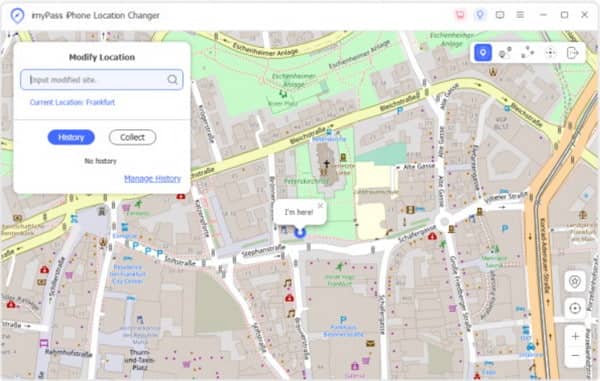Zoom out the map with minus button
Image resolution: width=600 pixels, height=381 pixels.
(x=575, y=356)
